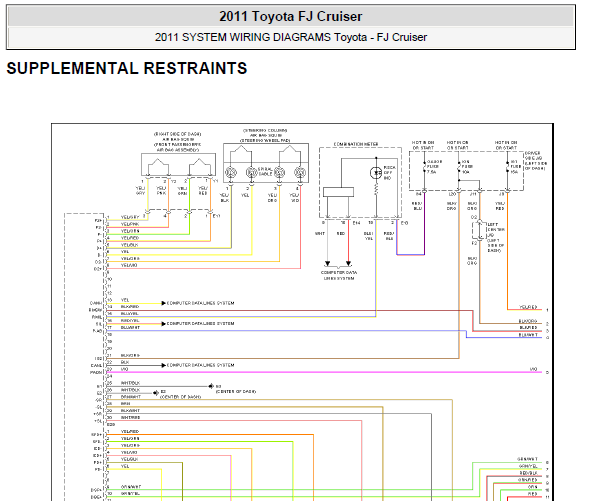Select the right side of dash air bag squib caption

tap(178, 142)
